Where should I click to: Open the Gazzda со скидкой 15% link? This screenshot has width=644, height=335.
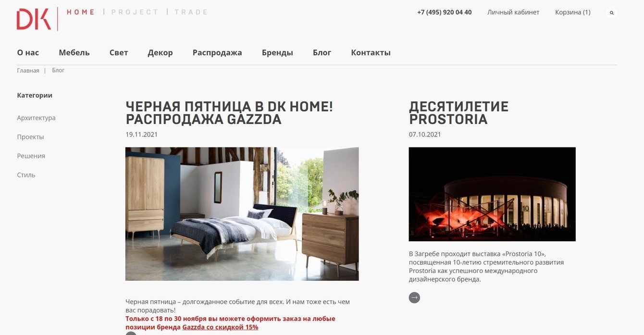220,327
